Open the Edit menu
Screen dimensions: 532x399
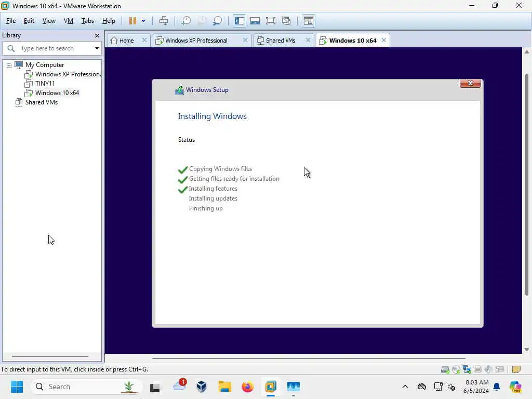(x=29, y=21)
